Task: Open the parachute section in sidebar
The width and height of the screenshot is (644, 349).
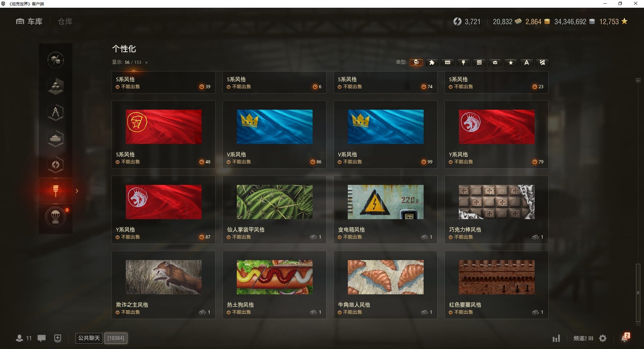Action: tap(56, 217)
